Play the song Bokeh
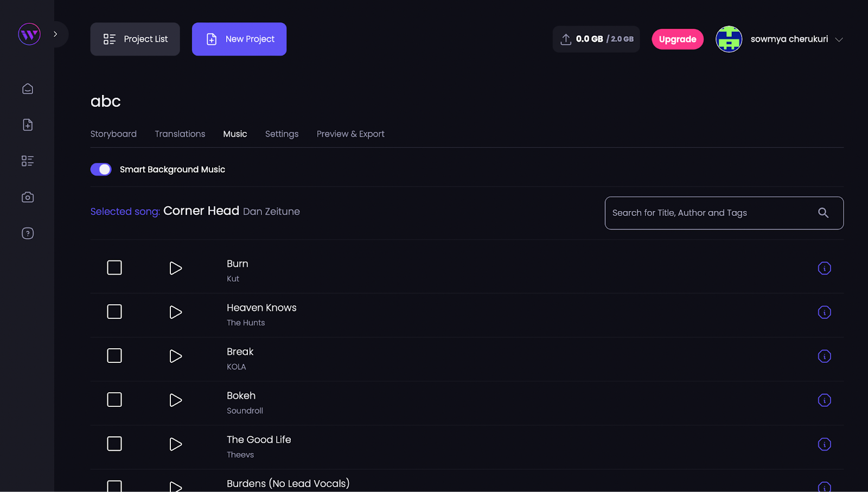 175,400
